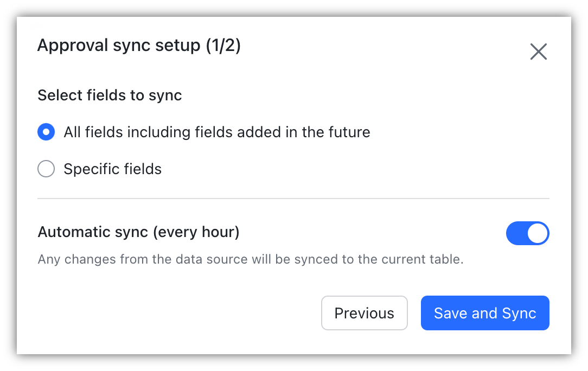Click the Select fields to sync heading
This screenshot has width=588, height=371.
(x=109, y=95)
